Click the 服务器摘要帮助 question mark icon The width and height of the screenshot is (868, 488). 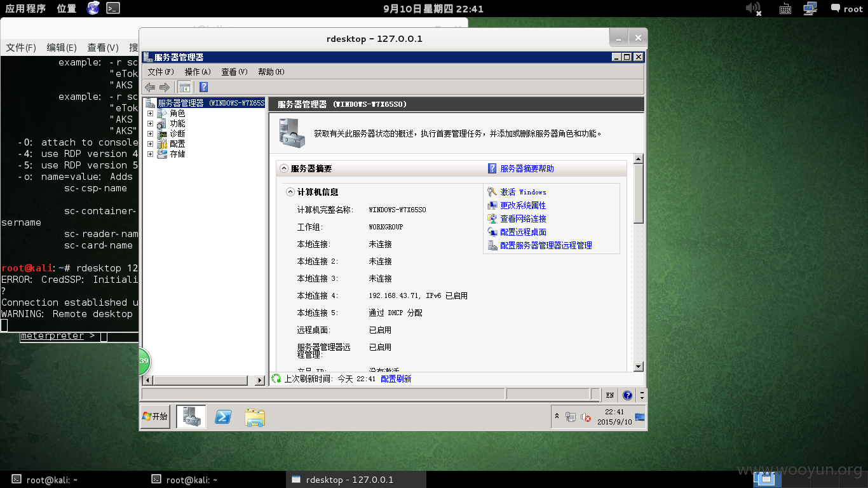[x=492, y=168]
